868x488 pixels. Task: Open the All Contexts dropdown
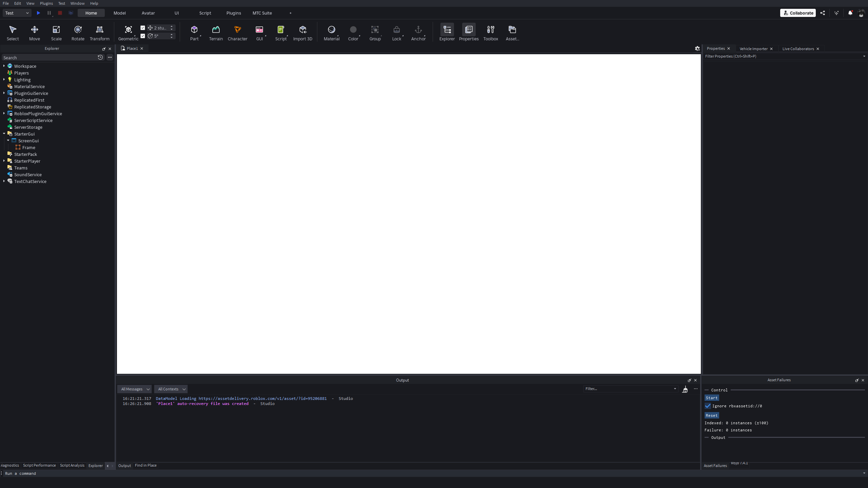pyautogui.click(x=171, y=389)
